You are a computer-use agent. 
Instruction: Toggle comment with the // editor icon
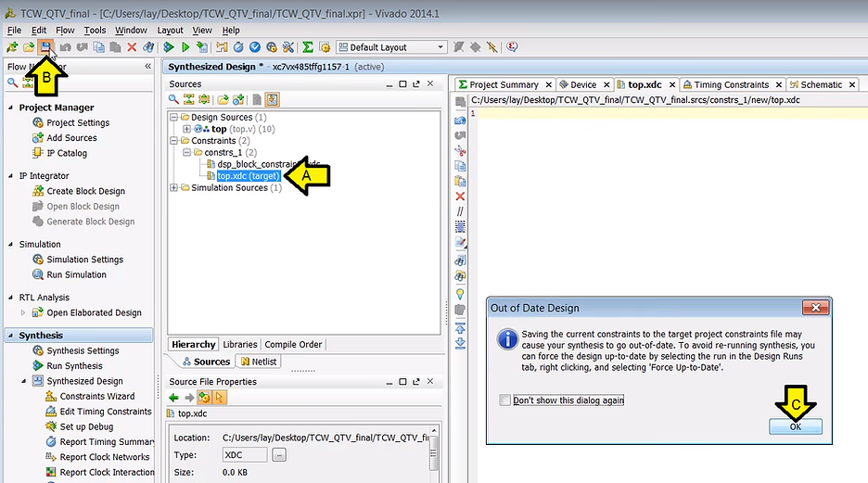point(460,211)
